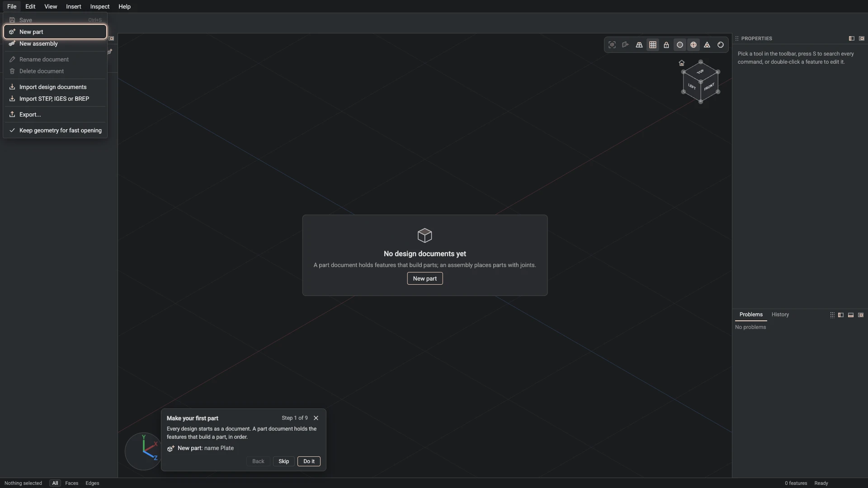Screen dimensions: 868x488
Task: Click the home view icon near view cube
Action: [x=682, y=63]
